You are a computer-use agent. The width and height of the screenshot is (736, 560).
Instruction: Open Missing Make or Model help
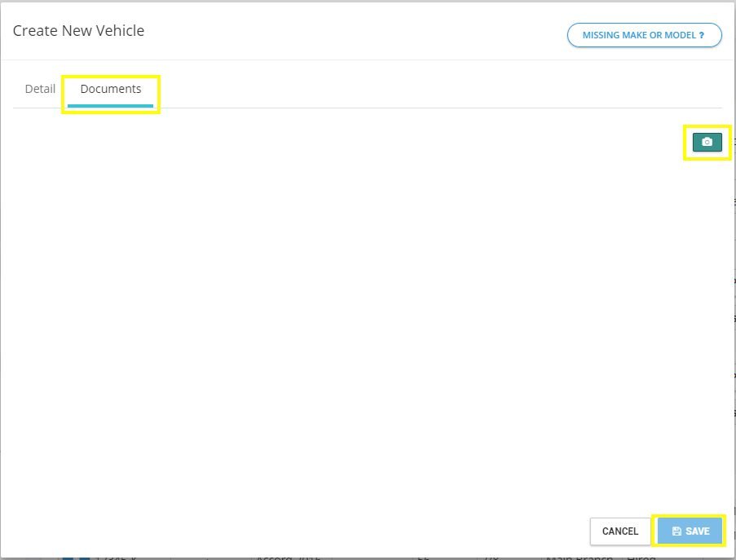click(644, 35)
